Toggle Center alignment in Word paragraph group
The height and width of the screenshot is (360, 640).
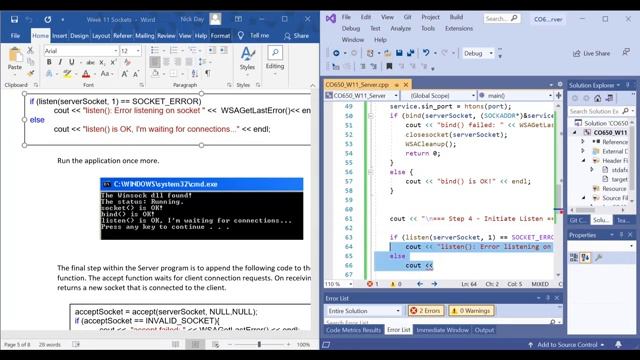tap(166, 62)
